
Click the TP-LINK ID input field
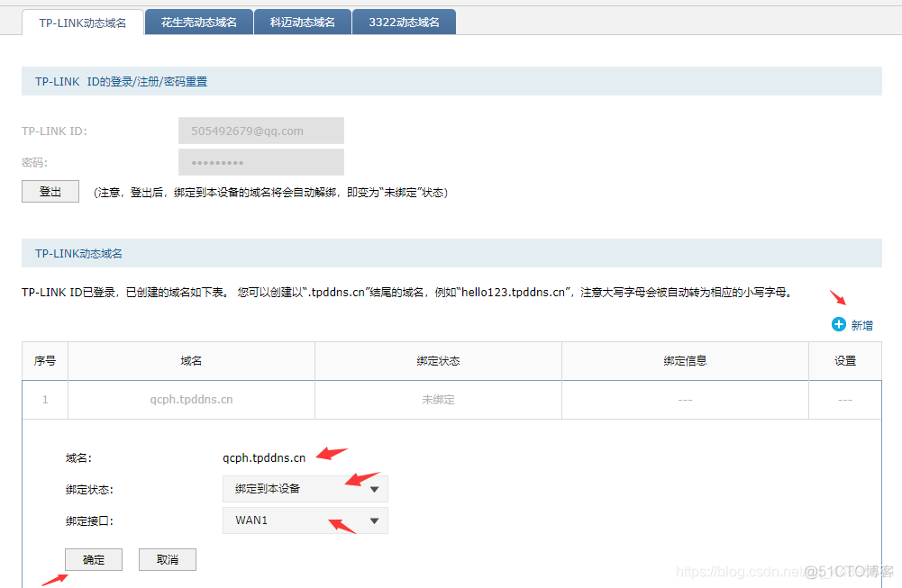pyautogui.click(x=260, y=130)
